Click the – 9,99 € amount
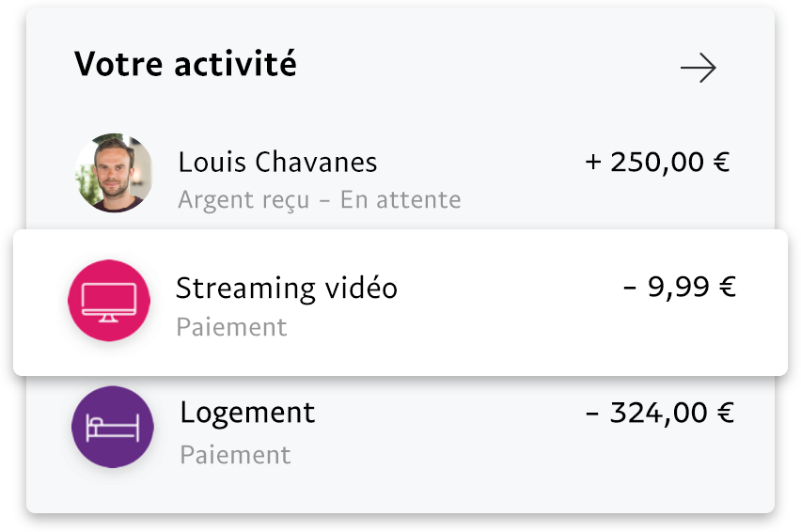The width and height of the screenshot is (801, 532). click(679, 288)
